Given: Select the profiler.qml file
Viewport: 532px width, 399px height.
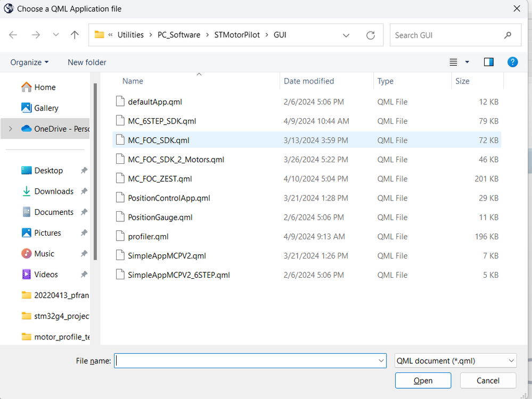Looking at the screenshot, I should tap(307, 237).
